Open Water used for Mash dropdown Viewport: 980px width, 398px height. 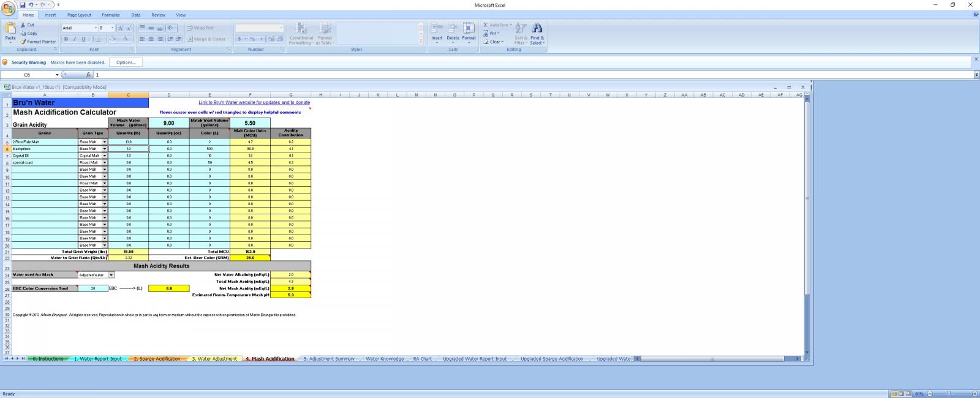pyautogui.click(x=111, y=275)
